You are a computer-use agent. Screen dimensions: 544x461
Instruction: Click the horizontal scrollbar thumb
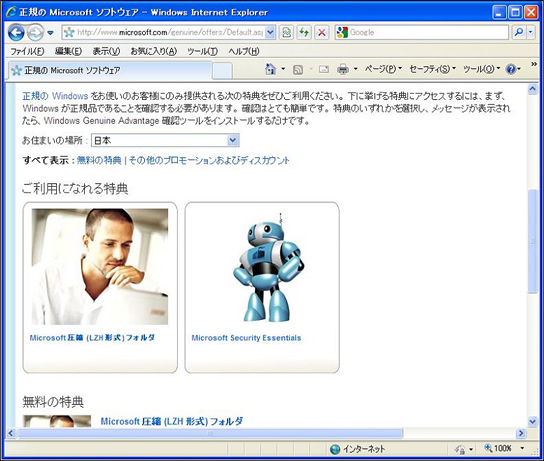pos(210,433)
